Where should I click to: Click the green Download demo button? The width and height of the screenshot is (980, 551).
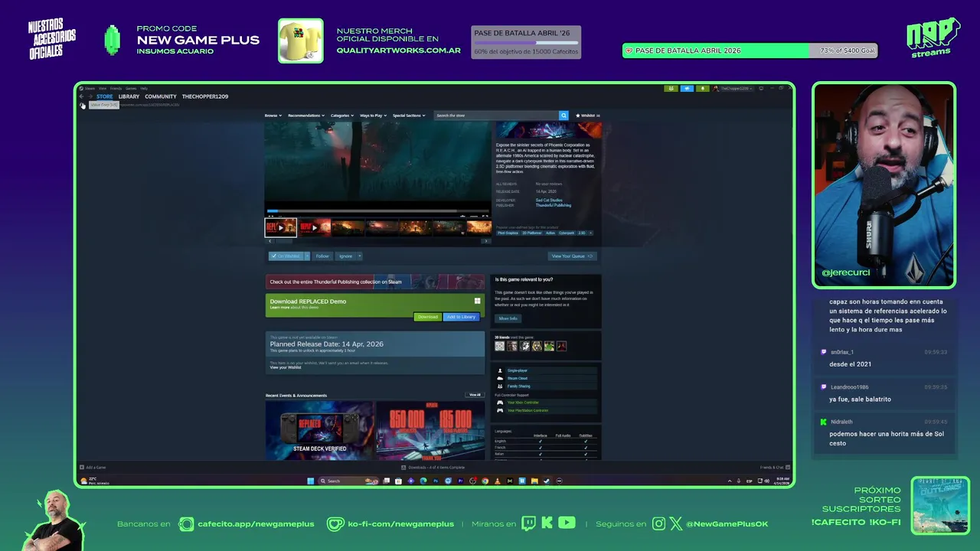point(428,317)
